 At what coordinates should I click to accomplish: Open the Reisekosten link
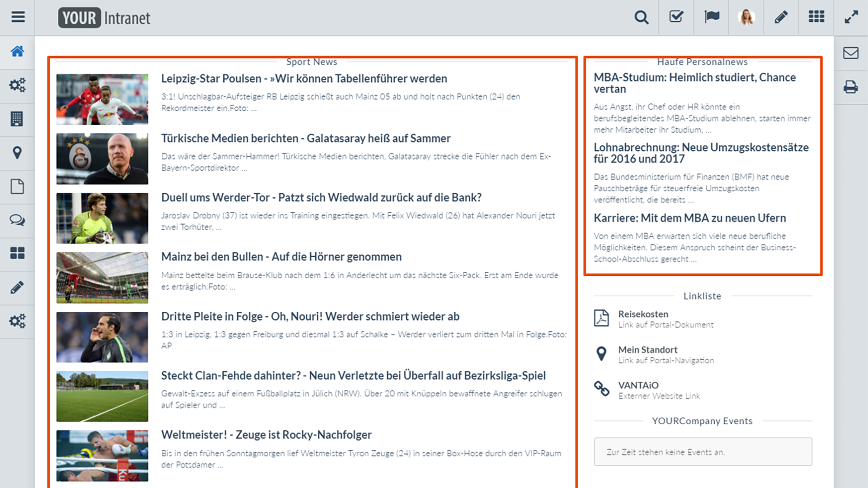tap(643, 314)
